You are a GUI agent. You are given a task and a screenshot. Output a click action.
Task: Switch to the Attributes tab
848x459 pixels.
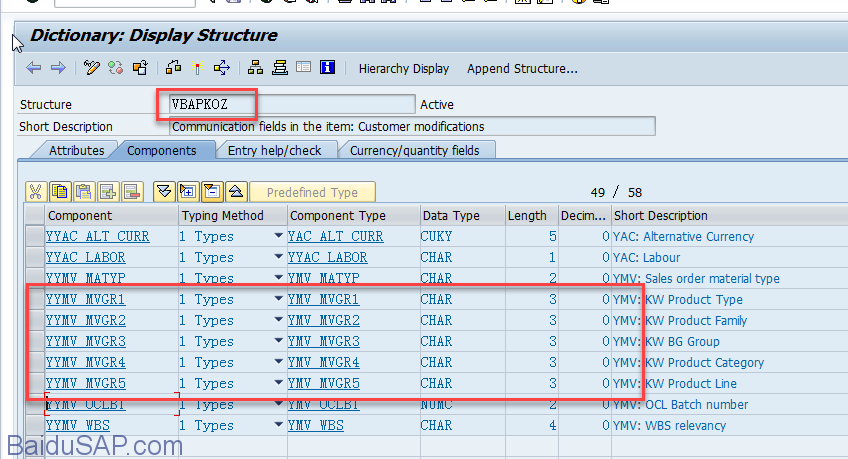(x=76, y=150)
